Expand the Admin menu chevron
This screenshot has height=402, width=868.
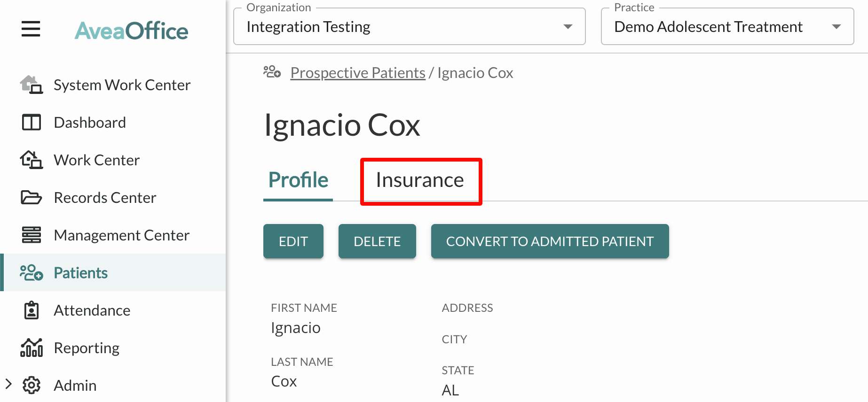[8, 384]
